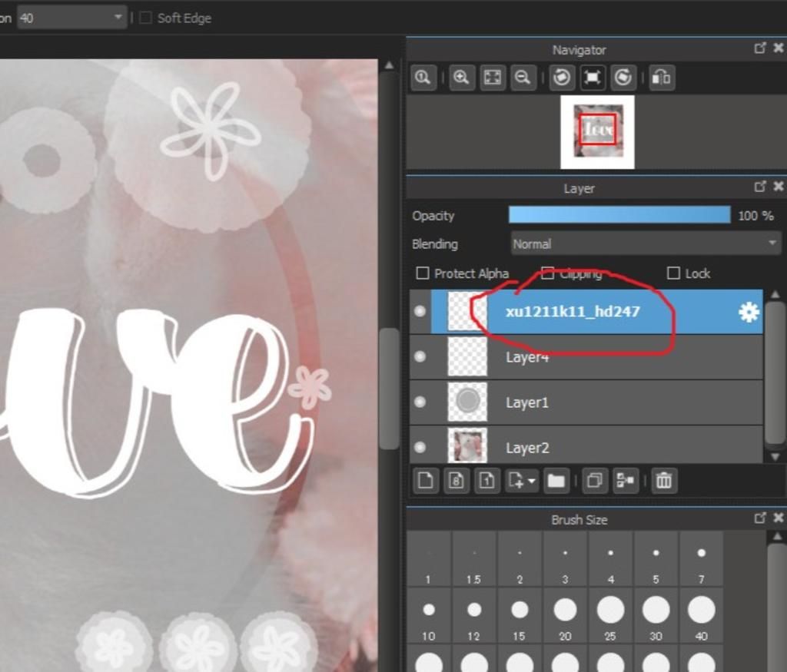This screenshot has width=787, height=672.
Task: Choose brush size 30
Action: click(x=656, y=616)
